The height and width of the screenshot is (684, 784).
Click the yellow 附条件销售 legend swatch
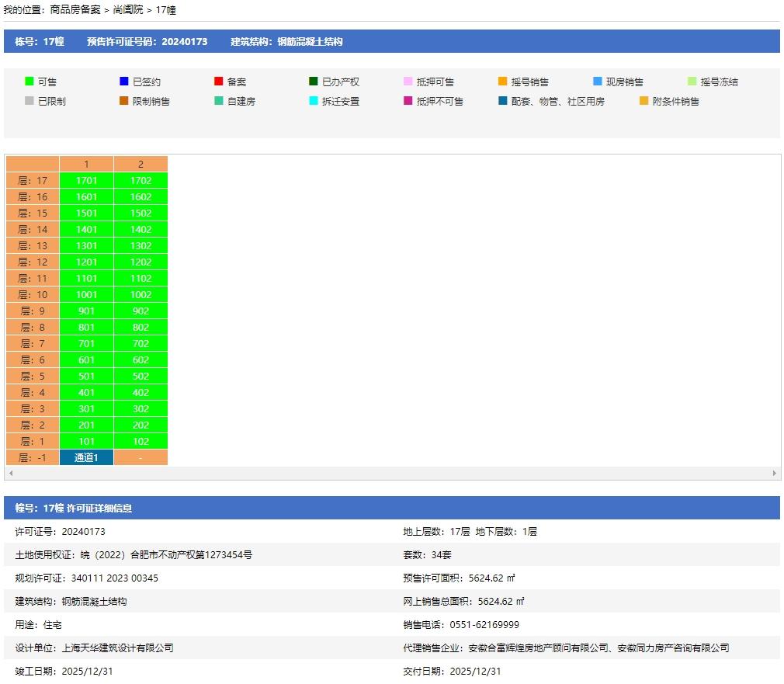pyautogui.click(x=644, y=101)
